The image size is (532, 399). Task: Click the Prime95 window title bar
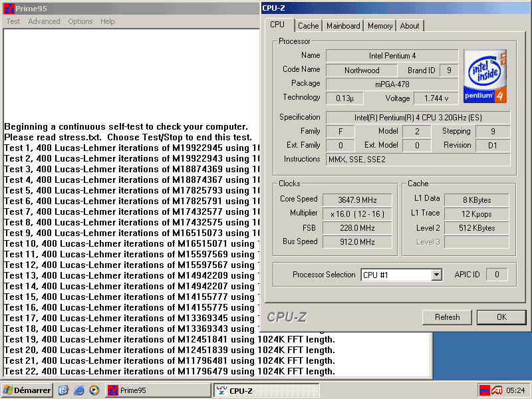131,9
